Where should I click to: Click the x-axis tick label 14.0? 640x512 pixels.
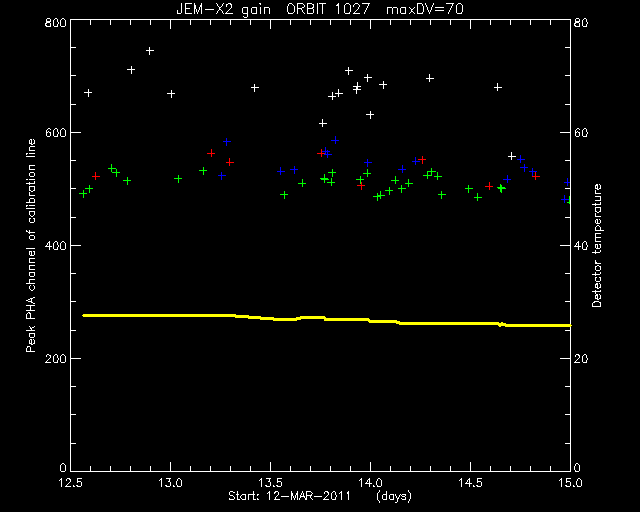(371, 483)
